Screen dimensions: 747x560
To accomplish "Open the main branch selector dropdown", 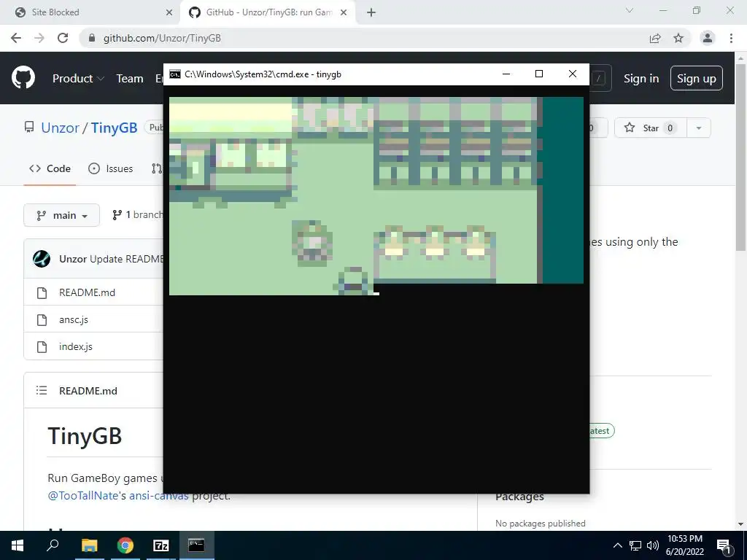I will pyautogui.click(x=61, y=215).
